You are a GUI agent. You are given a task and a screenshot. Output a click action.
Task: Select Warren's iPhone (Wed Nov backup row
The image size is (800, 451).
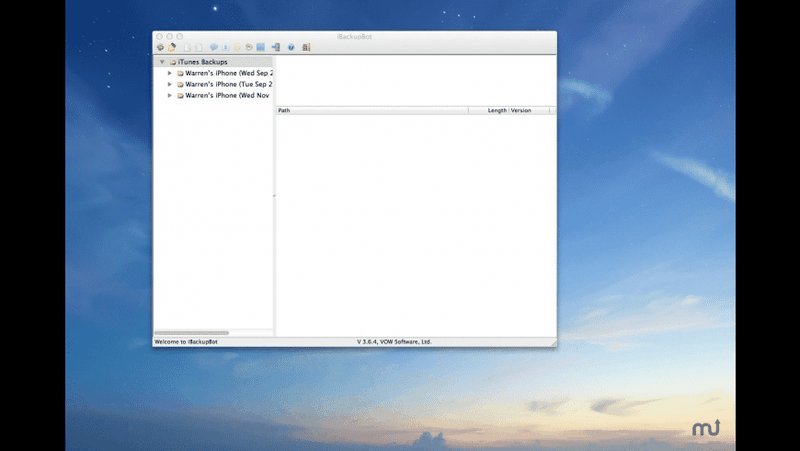click(x=213, y=95)
